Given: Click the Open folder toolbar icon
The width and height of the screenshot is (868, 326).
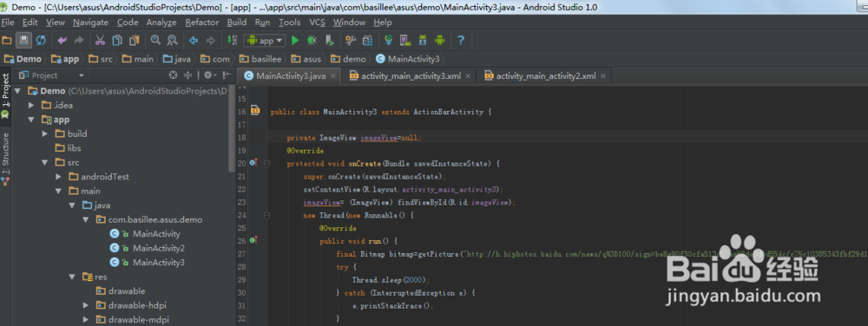Looking at the screenshot, I should point(7,41).
